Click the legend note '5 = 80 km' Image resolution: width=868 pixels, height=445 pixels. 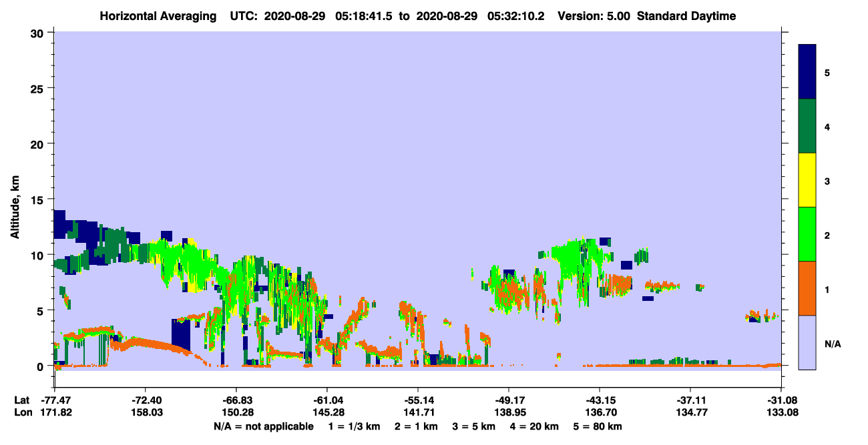[x=599, y=426]
